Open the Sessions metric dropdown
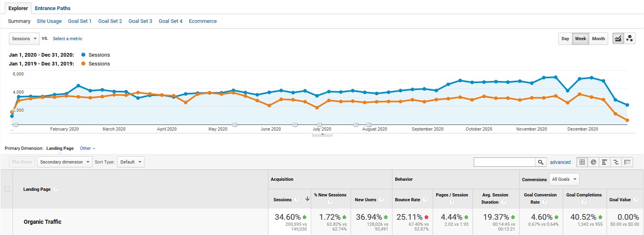The image size is (644, 235). [24, 39]
